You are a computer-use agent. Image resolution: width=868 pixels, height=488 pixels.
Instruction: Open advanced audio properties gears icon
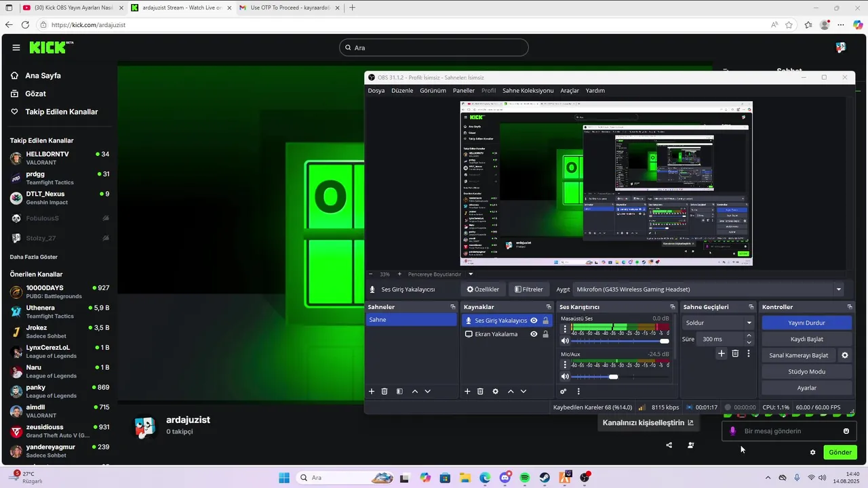[x=564, y=391]
